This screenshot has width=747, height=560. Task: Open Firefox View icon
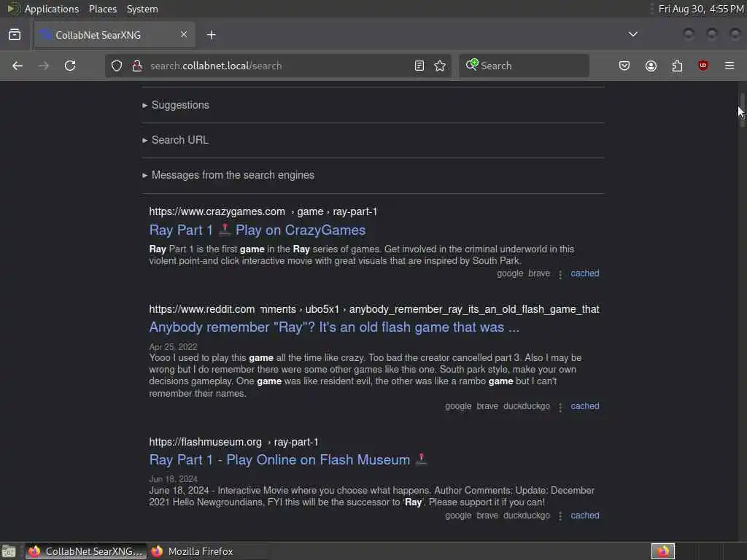pyautogui.click(x=15, y=35)
